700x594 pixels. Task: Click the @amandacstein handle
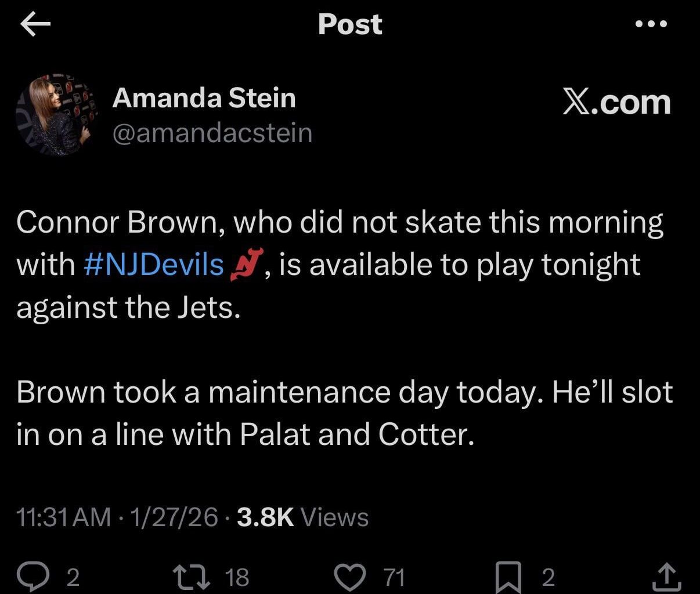pos(212,133)
